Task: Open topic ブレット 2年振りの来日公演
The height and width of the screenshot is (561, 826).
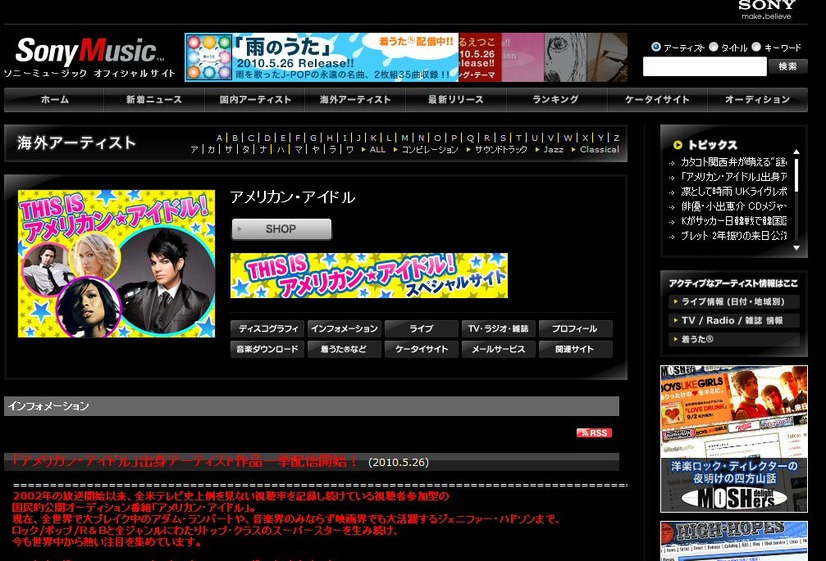Action: (x=734, y=236)
